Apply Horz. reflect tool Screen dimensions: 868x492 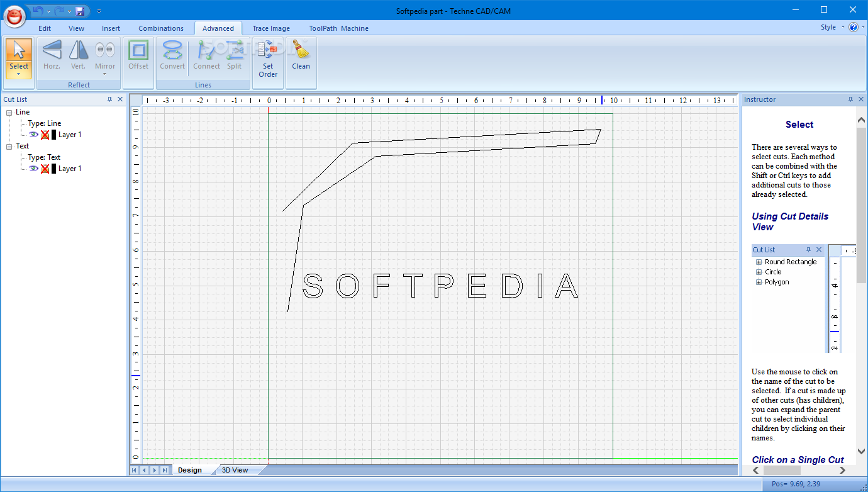click(x=52, y=54)
